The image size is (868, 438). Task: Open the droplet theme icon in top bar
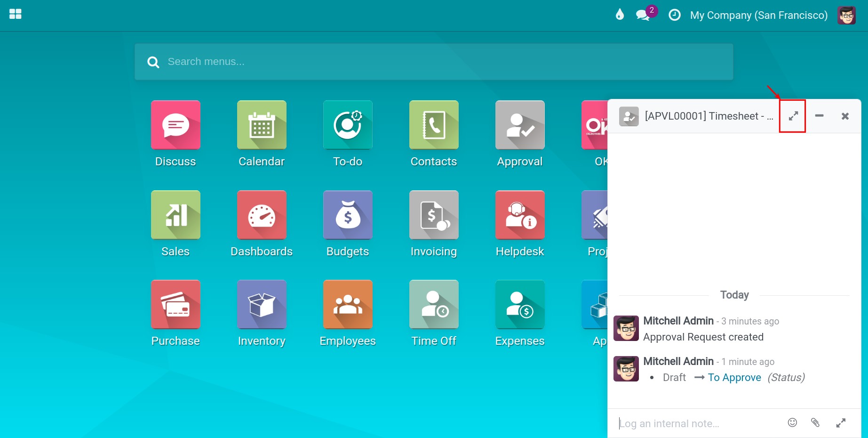pos(620,15)
